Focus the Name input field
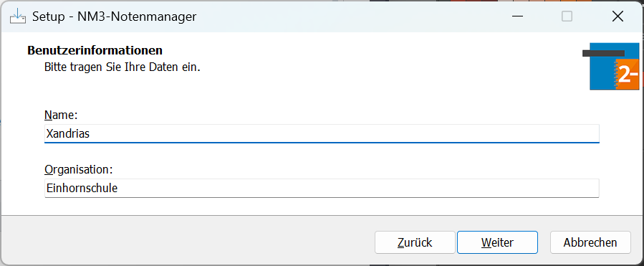 click(322, 133)
